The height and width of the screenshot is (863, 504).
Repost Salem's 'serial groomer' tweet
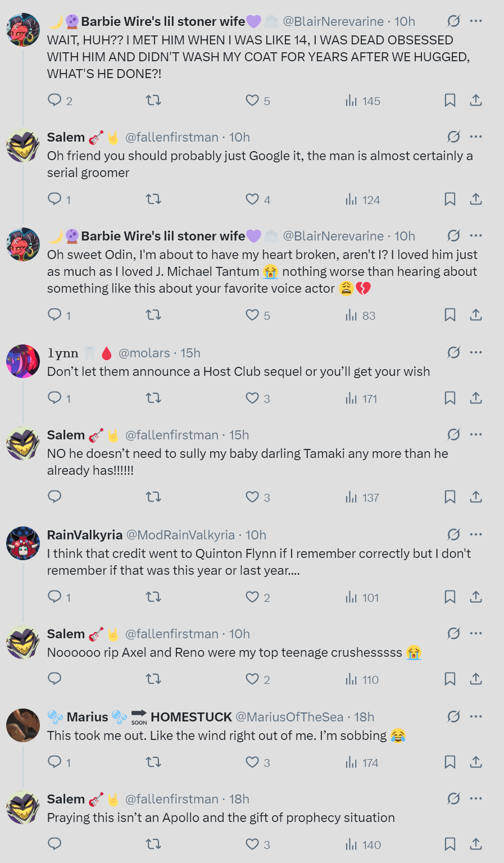click(x=153, y=199)
